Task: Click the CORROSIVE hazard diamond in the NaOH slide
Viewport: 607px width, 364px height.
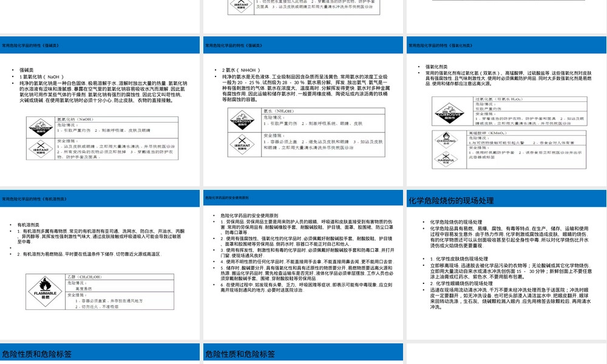Action: coord(41,127)
